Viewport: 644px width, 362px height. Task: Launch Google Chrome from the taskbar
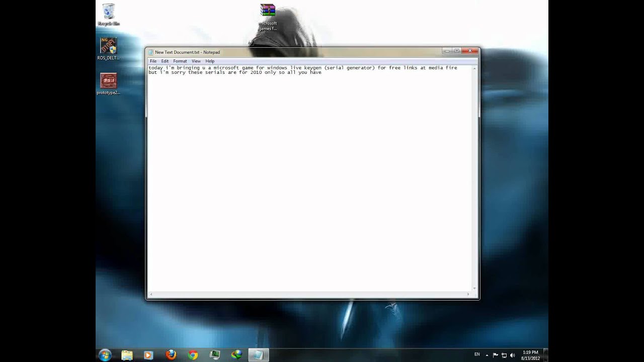click(x=193, y=355)
